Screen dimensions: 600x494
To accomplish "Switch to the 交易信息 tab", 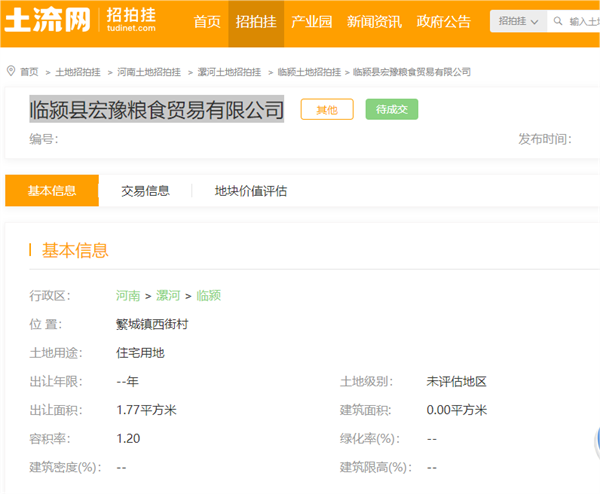I will tap(145, 191).
